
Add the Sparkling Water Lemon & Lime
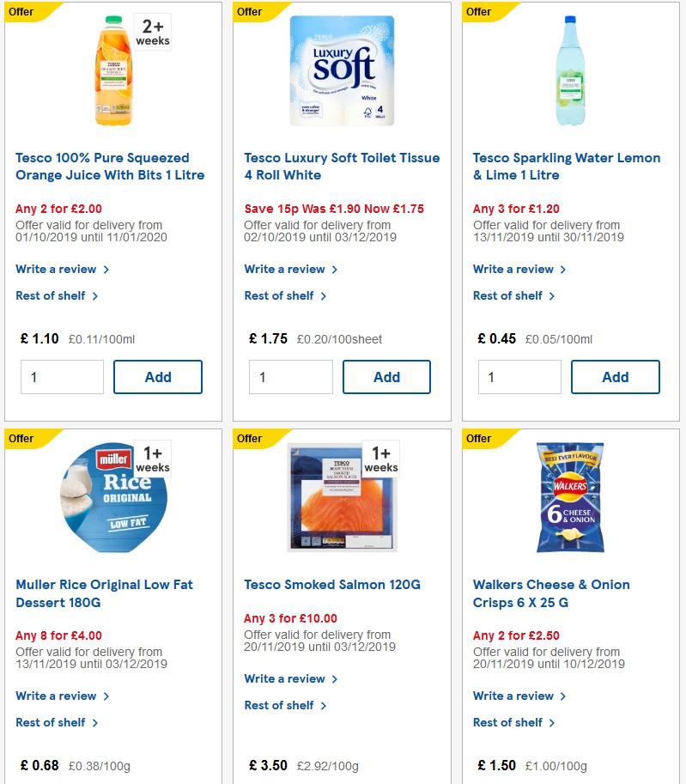pos(615,376)
